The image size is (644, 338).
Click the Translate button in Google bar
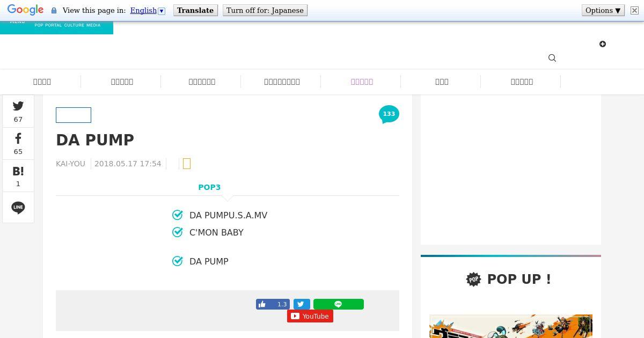[x=195, y=10]
